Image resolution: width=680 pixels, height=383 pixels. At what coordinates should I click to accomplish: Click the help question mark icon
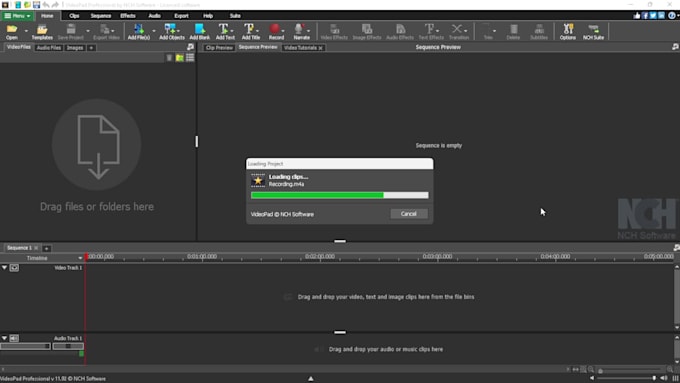pos(672,16)
